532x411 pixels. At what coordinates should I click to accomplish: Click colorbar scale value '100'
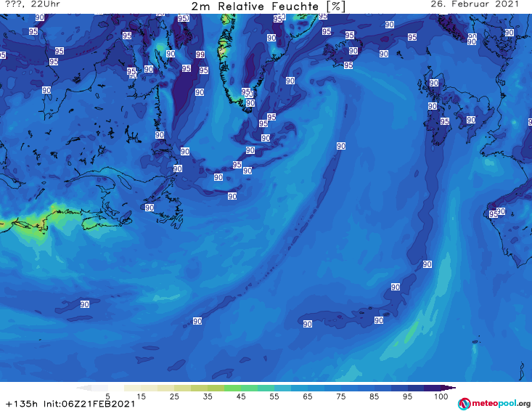point(441,396)
